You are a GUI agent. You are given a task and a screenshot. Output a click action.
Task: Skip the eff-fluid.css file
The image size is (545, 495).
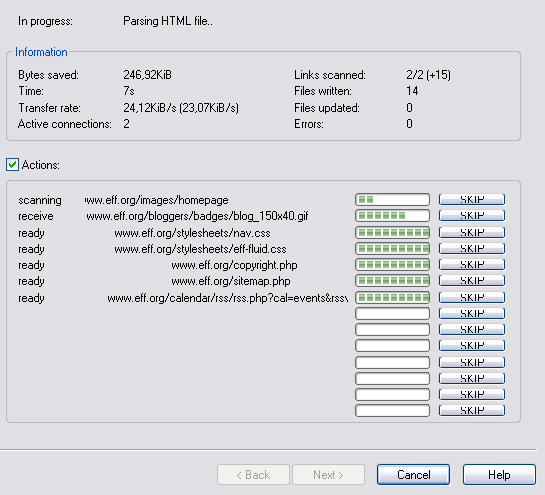[472, 248]
